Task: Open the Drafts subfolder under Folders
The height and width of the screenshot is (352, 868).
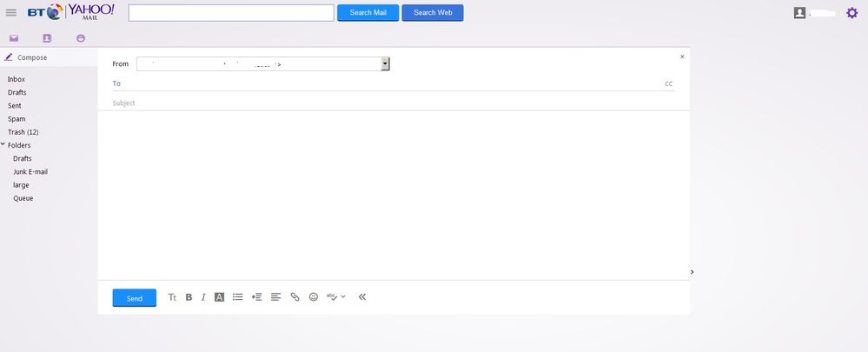Action: [x=23, y=158]
